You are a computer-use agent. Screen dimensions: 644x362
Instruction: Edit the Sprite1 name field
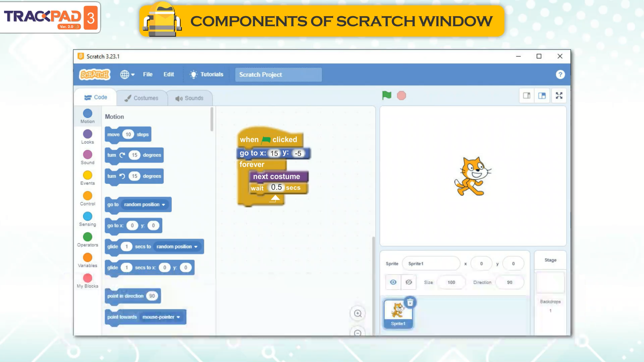click(431, 263)
